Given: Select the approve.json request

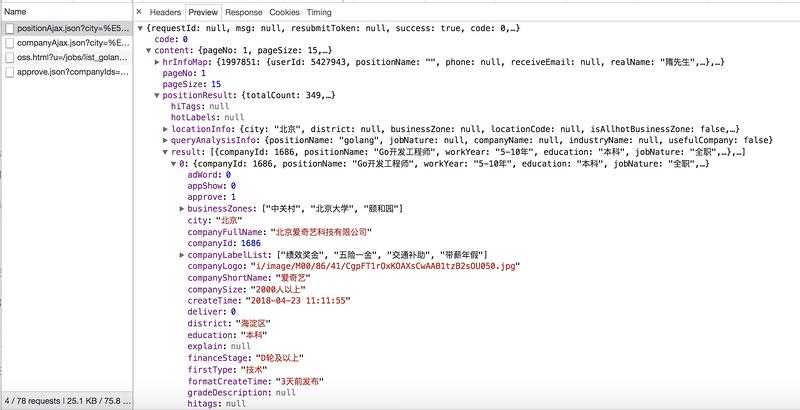Looking at the screenshot, I should click(x=67, y=72).
